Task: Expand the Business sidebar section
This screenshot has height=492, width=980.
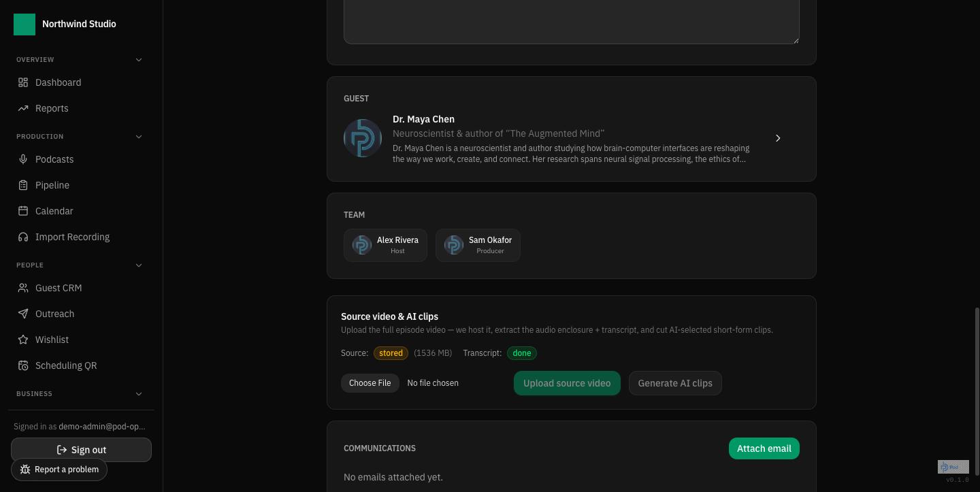Action: (139, 394)
